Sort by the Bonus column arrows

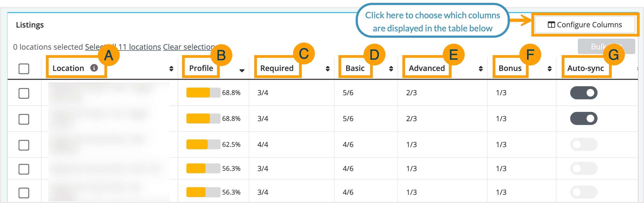[549, 68]
